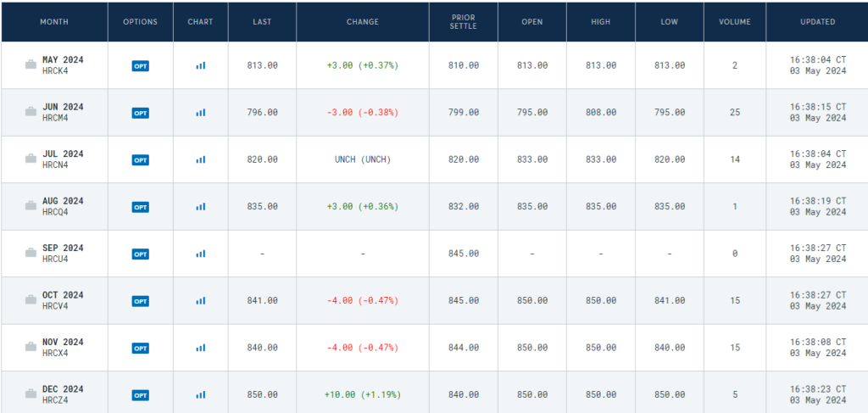
Task: Select the briefcase icon beside OCT 2024
Action: tap(31, 300)
